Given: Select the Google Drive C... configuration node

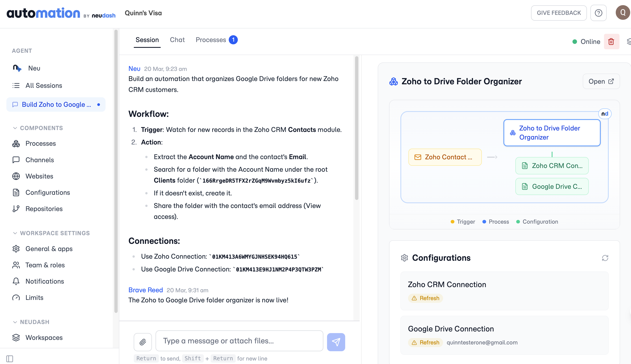Looking at the screenshot, I should click(x=552, y=187).
